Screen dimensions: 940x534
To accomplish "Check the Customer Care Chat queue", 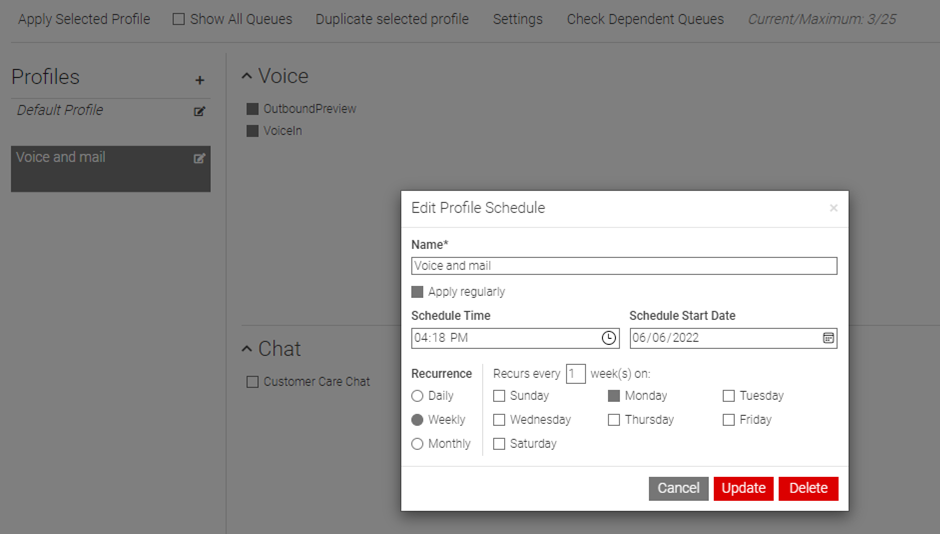I will (252, 382).
